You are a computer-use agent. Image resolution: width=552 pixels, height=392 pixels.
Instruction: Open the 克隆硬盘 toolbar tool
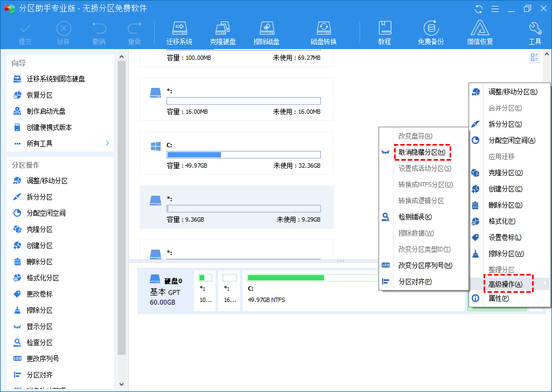223,33
